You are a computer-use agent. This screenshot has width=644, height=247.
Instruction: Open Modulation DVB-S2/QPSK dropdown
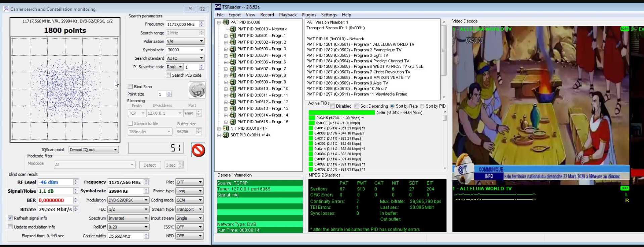(128, 200)
